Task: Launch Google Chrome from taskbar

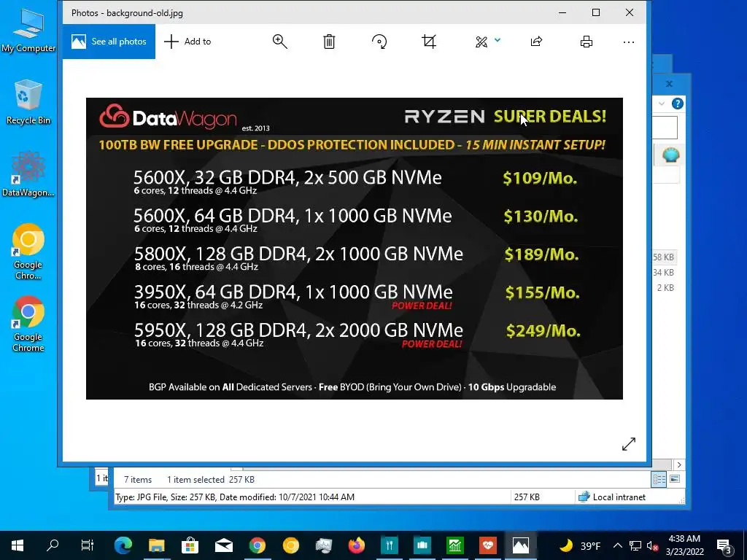Action: (258, 545)
